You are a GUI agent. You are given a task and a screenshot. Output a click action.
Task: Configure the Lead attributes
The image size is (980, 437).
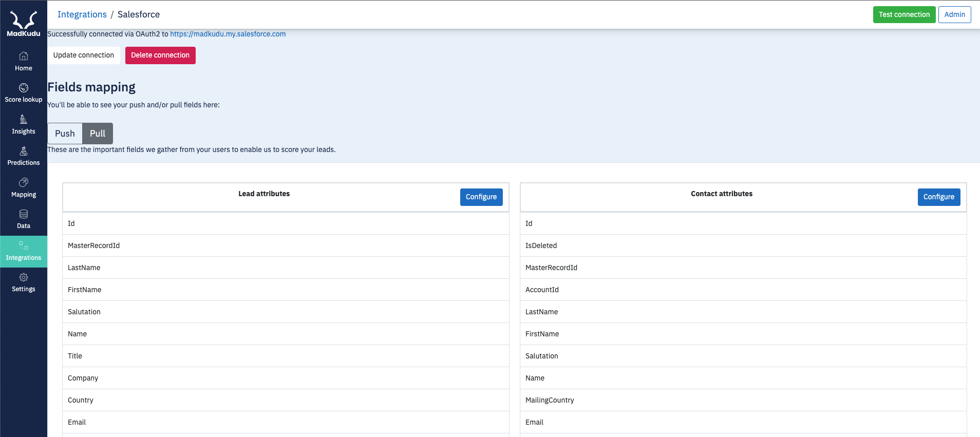[481, 197]
